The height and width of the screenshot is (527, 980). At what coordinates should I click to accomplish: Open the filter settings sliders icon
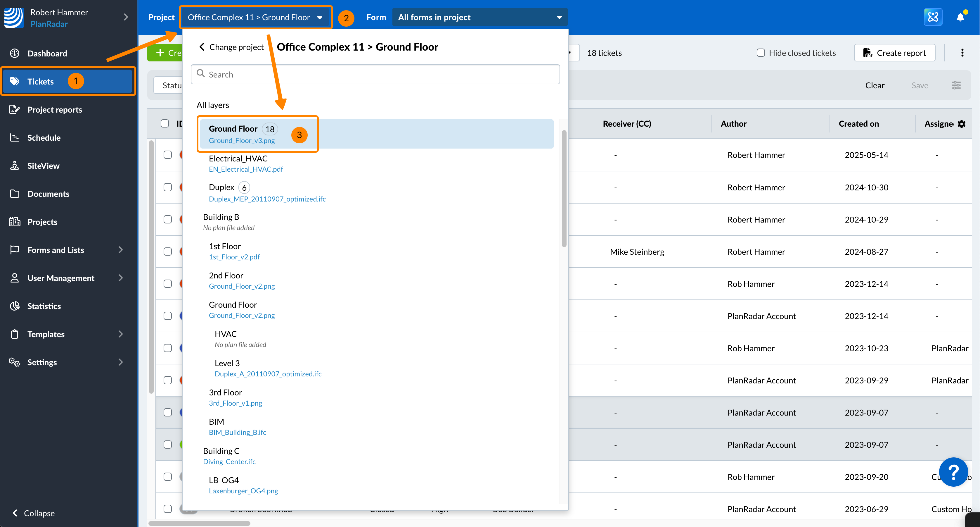click(x=956, y=85)
